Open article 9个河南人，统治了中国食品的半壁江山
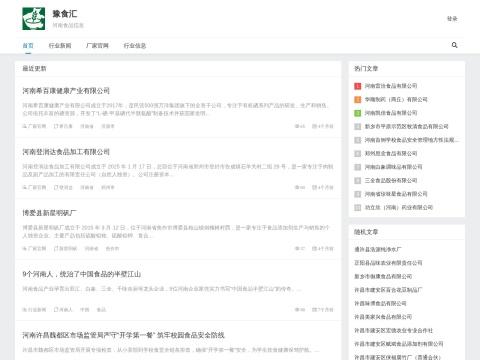The height and width of the screenshot is (360, 480). [x=82, y=274]
